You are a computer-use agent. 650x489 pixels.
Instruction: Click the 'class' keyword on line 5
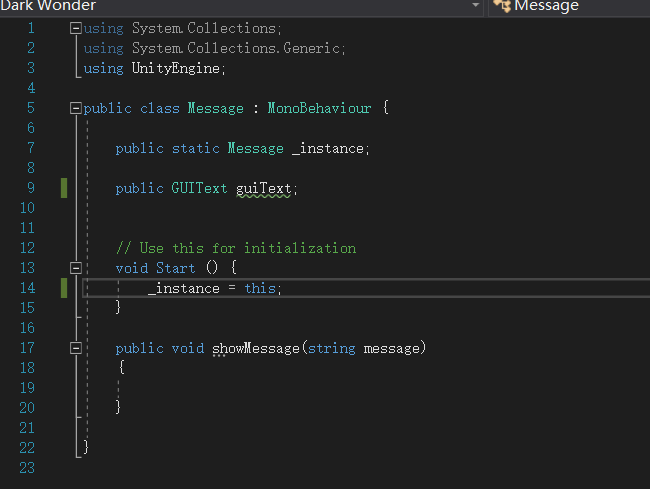(160, 108)
